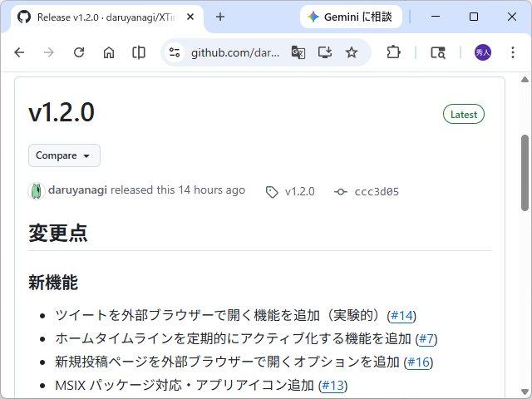The height and width of the screenshot is (399, 532).
Task: Open the browser home page
Action: 109,52
